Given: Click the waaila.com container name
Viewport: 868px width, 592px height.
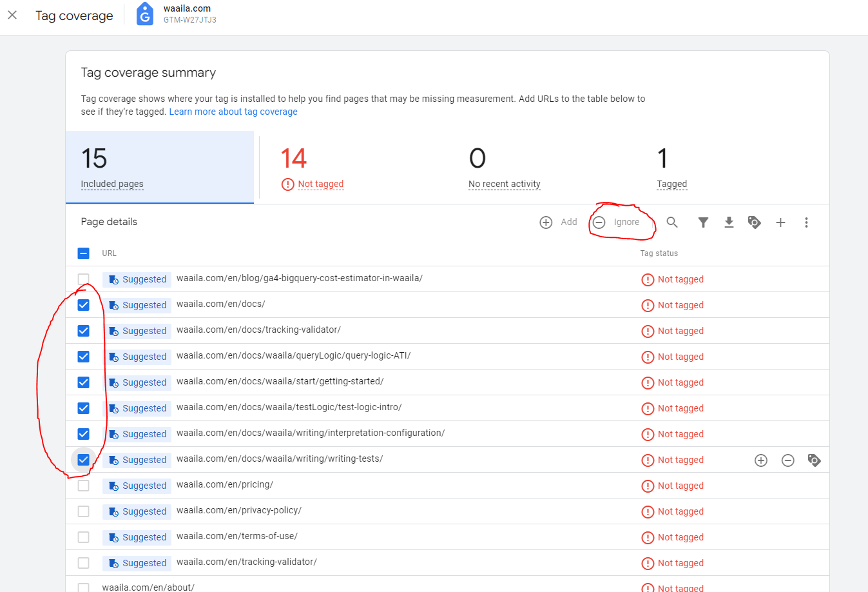Looking at the screenshot, I should pyautogui.click(x=187, y=8).
